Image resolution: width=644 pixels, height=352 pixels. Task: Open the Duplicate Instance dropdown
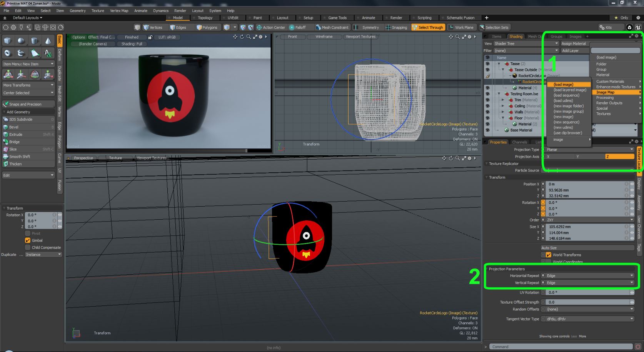pyautogui.click(x=43, y=255)
